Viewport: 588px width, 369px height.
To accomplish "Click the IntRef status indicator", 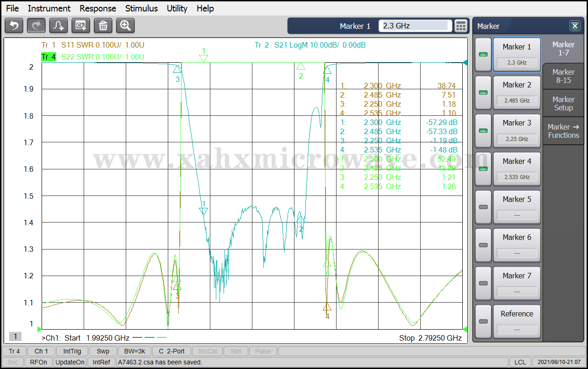I will pos(102,362).
